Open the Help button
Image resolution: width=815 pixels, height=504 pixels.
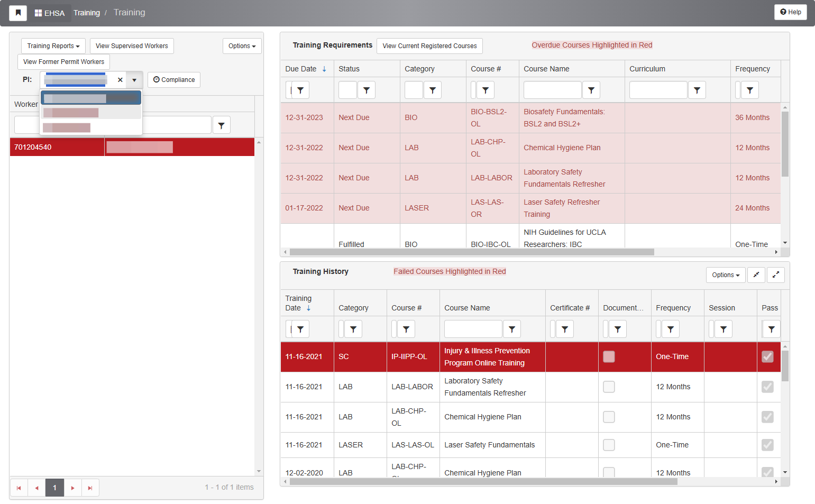(x=791, y=12)
